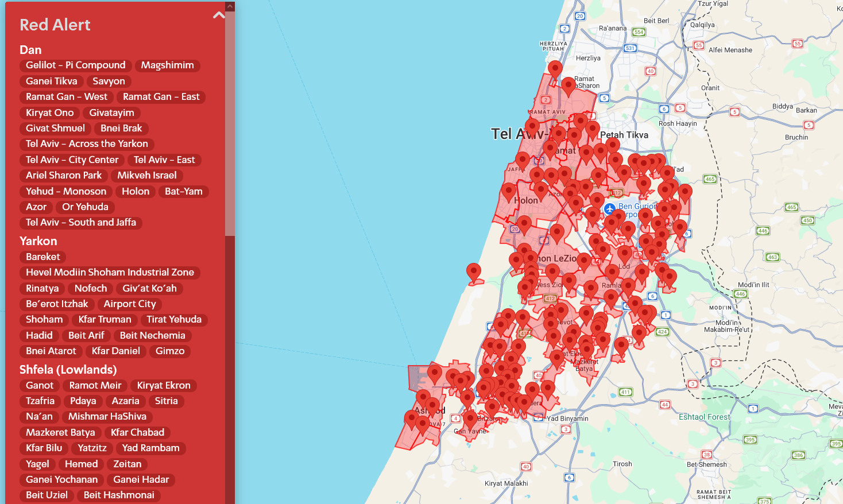Select the Gelilot - Pi Compound tag
843x504 pixels.
coord(76,65)
